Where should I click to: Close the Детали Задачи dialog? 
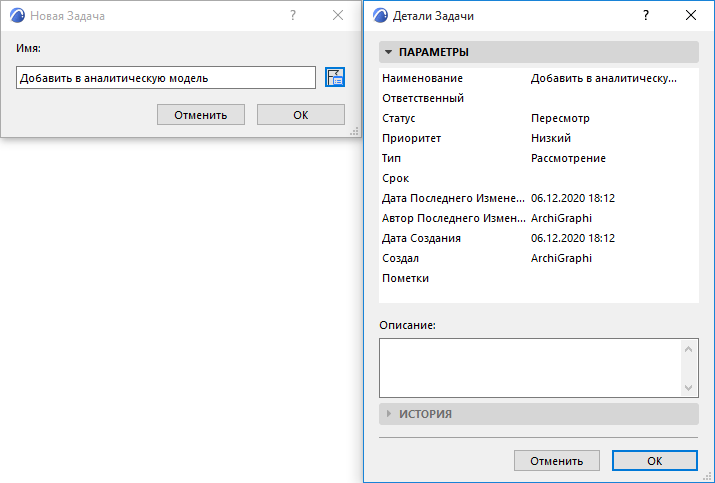pos(691,16)
